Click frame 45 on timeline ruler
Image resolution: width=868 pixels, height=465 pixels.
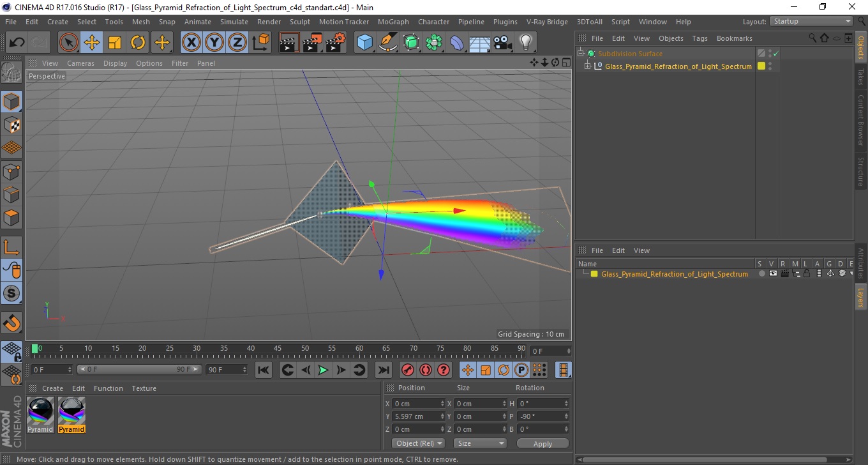[278, 349]
